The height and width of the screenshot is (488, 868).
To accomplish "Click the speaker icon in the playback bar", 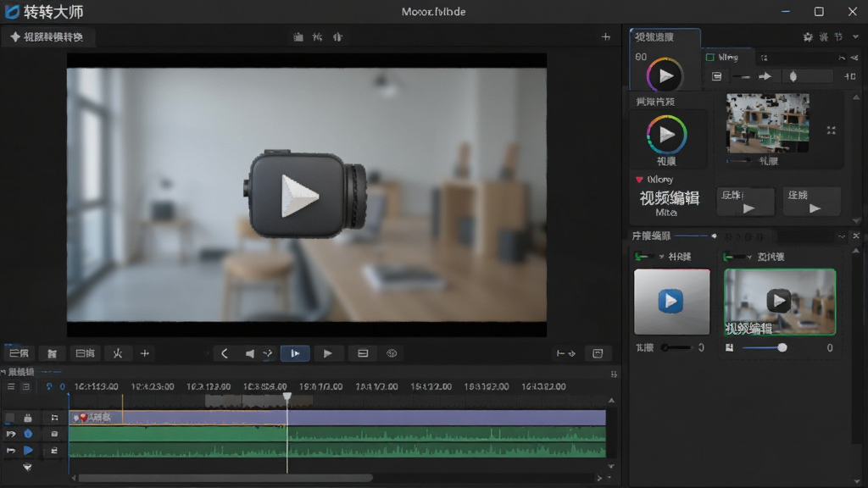I will (x=250, y=353).
